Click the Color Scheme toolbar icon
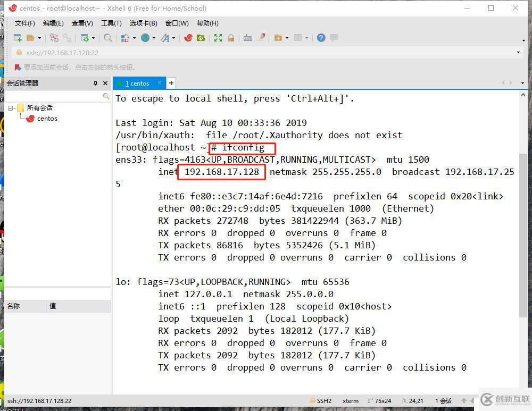532x411 pixels. [x=125, y=38]
